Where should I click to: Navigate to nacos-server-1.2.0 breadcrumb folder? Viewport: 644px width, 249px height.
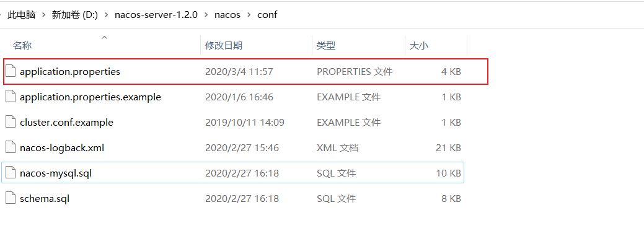pyautogui.click(x=156, y=15)
